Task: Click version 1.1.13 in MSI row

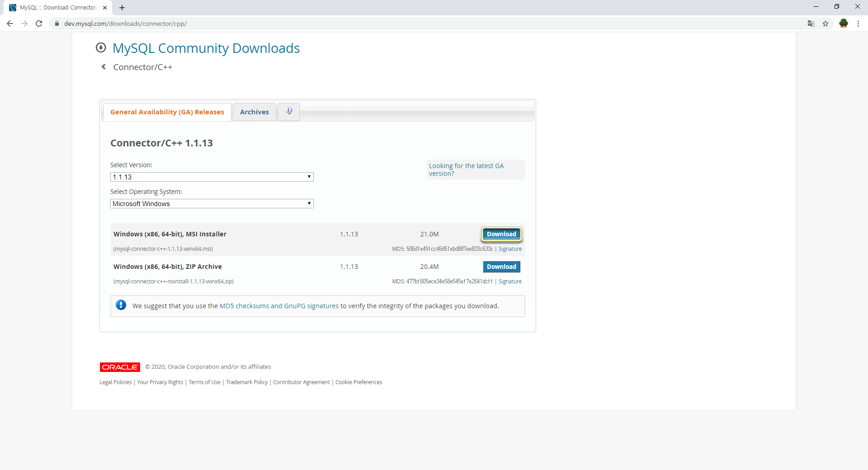Action: coord(349,234)
